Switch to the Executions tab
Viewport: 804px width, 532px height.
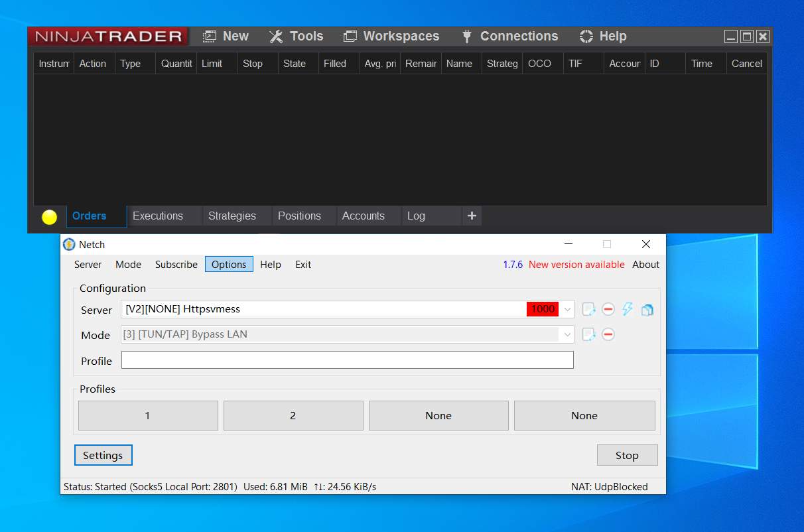tap(158, 216)
